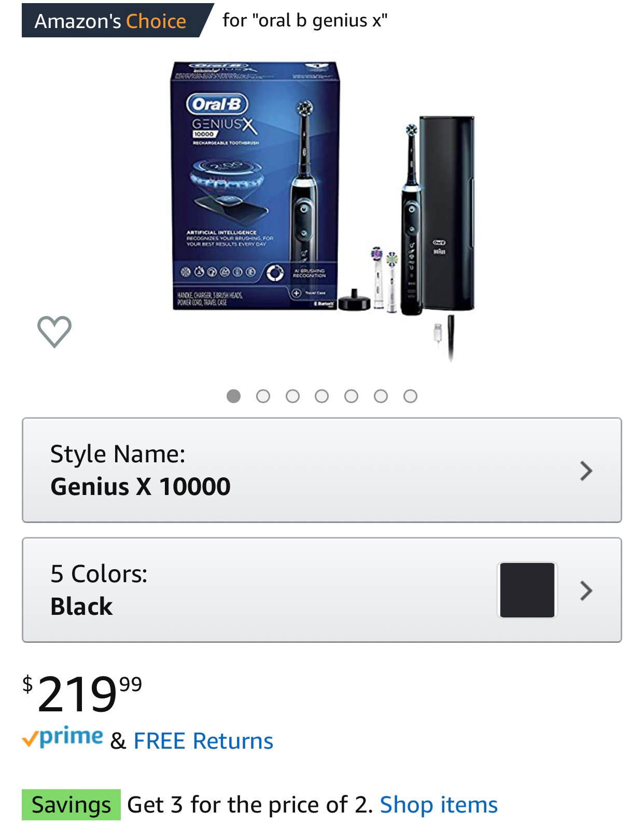Select the fourth image carousel dot

[322, 396]
